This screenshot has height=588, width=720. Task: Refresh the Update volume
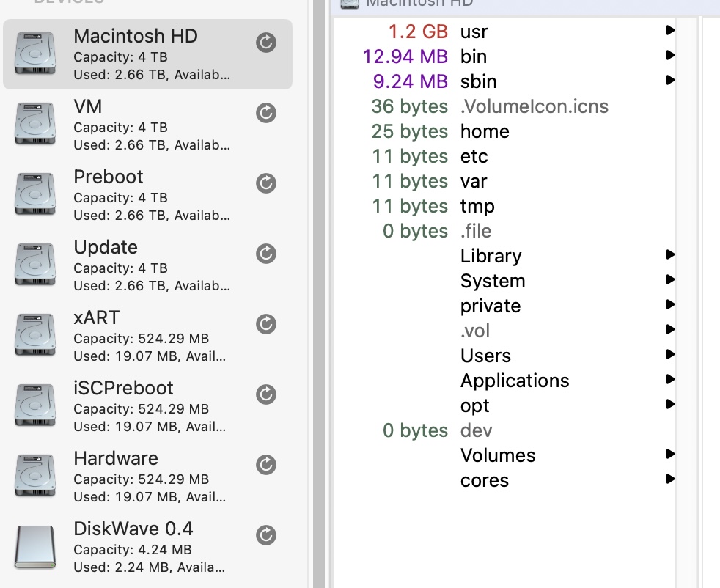pos(266,254)
